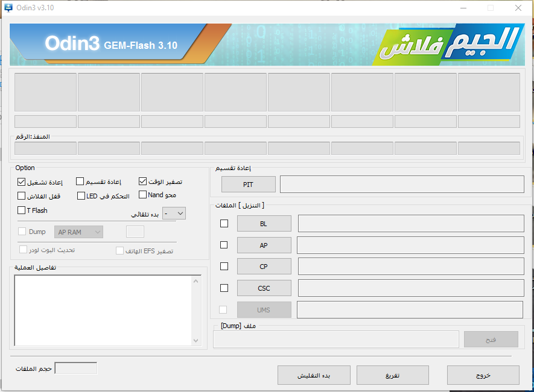Enable the قفل الفلاش flash lock checkbox
The width and height of the screenshot is (534, 392).
pos(22,195)
